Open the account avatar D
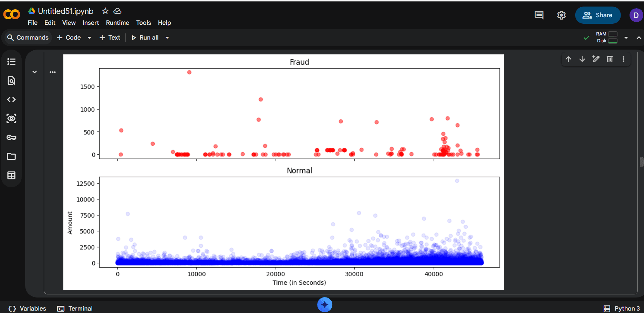Viewport: 644px width, 313px height. [636, 15]
